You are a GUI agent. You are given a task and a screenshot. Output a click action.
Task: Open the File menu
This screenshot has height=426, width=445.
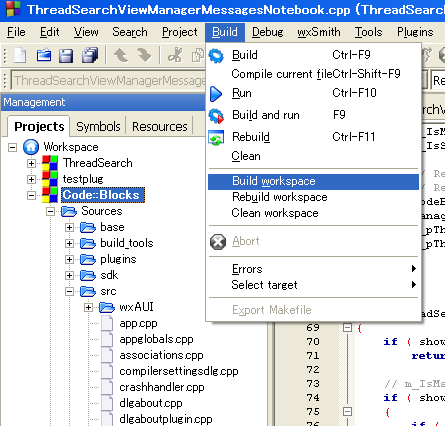click(16, 32)
